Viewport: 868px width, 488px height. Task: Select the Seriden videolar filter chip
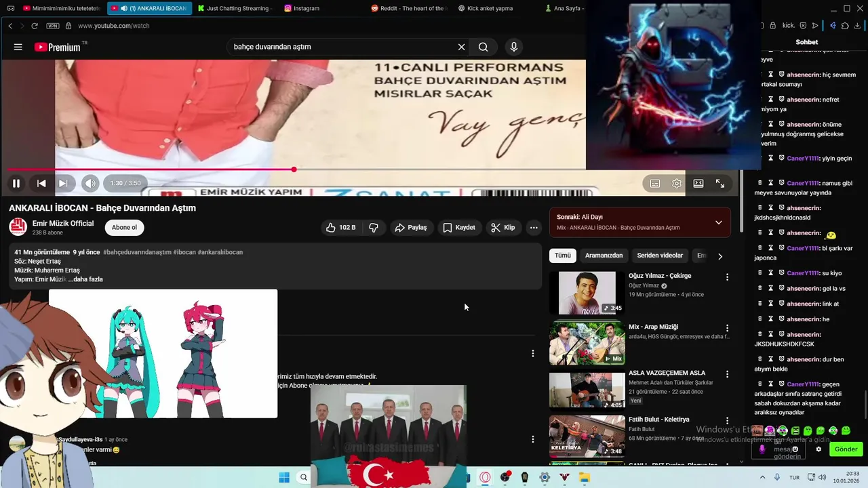point(660,256)
